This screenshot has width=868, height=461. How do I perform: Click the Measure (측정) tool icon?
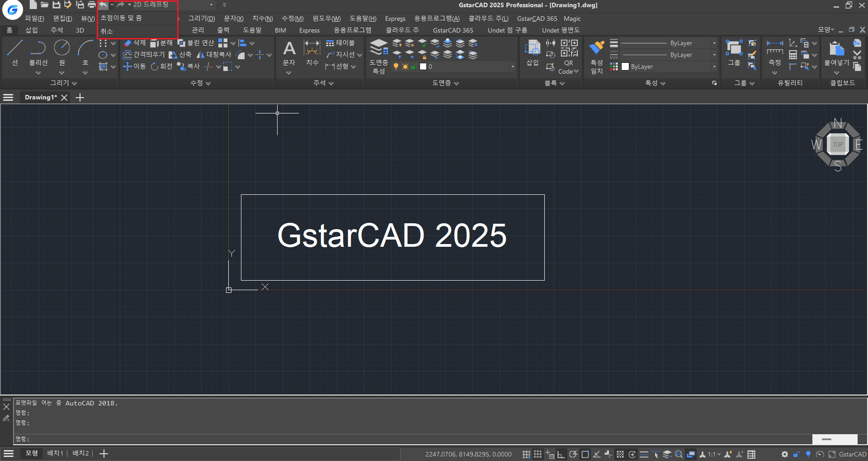[775, 47]
